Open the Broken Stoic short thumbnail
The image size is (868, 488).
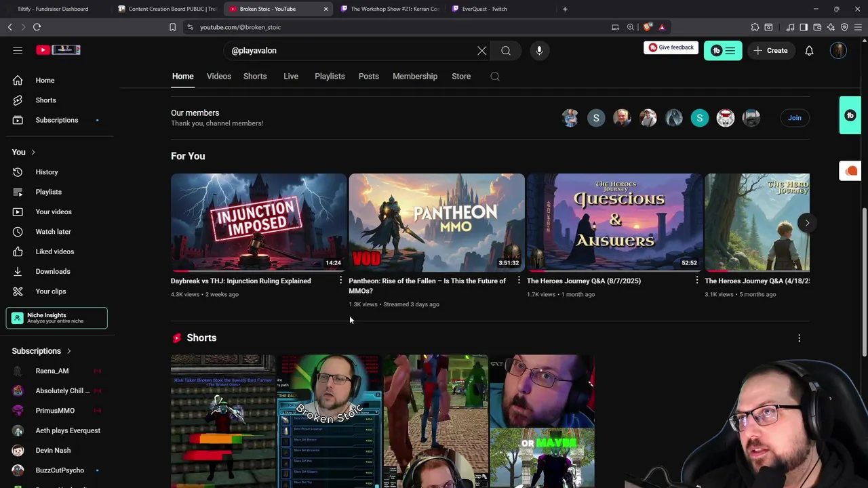pos(330,421)
